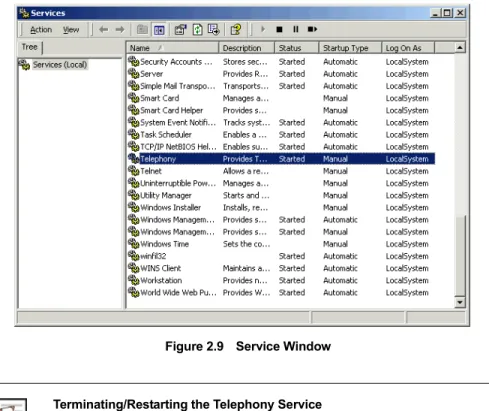The height and width of the screenshot is (411, 489).
Task: Click Started status in winfil32 row
Action: (292, 256)
